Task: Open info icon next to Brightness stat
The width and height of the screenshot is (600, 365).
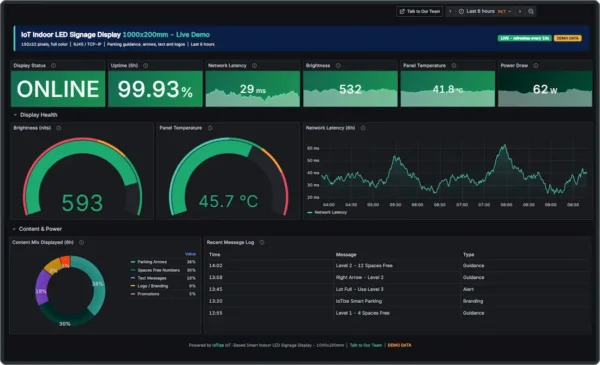Action: pos(338,65)
